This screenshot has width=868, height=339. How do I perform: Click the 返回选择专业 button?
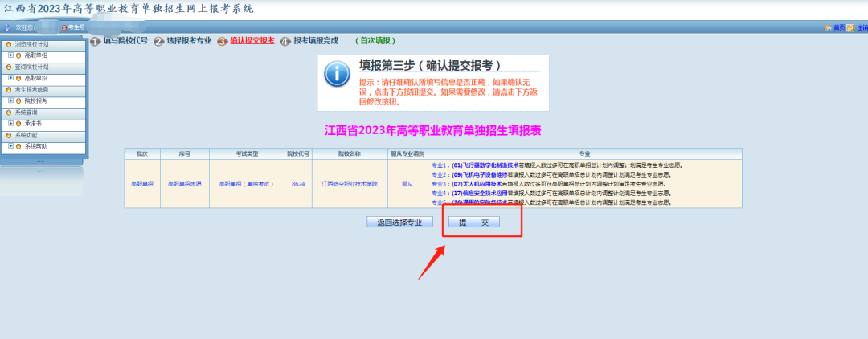coord(399,223)
